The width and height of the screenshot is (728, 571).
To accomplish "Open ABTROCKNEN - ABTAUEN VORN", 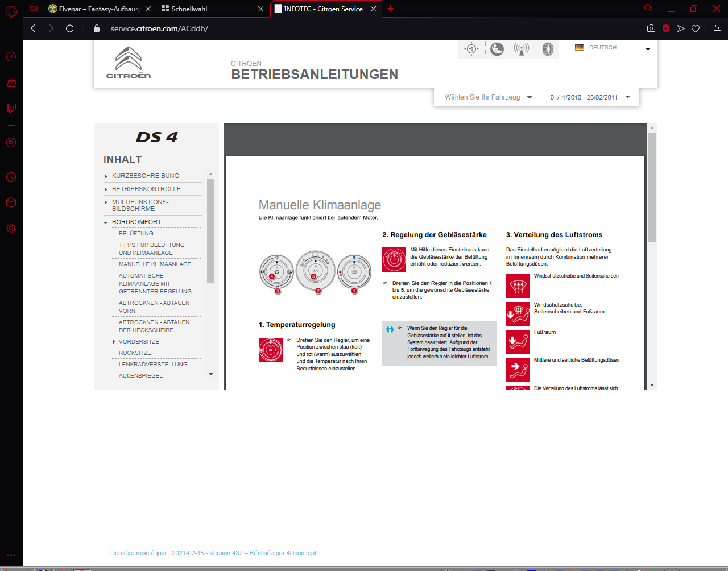I will coord(154,307).
